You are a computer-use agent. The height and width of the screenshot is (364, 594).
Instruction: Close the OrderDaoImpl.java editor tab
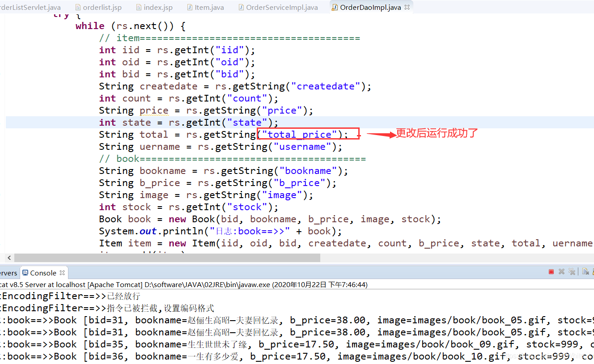[x=406, y=7]
